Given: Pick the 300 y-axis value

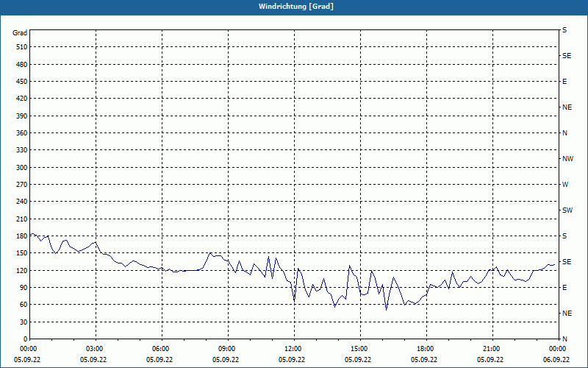Looking at the screenshot, I should 22,167.
